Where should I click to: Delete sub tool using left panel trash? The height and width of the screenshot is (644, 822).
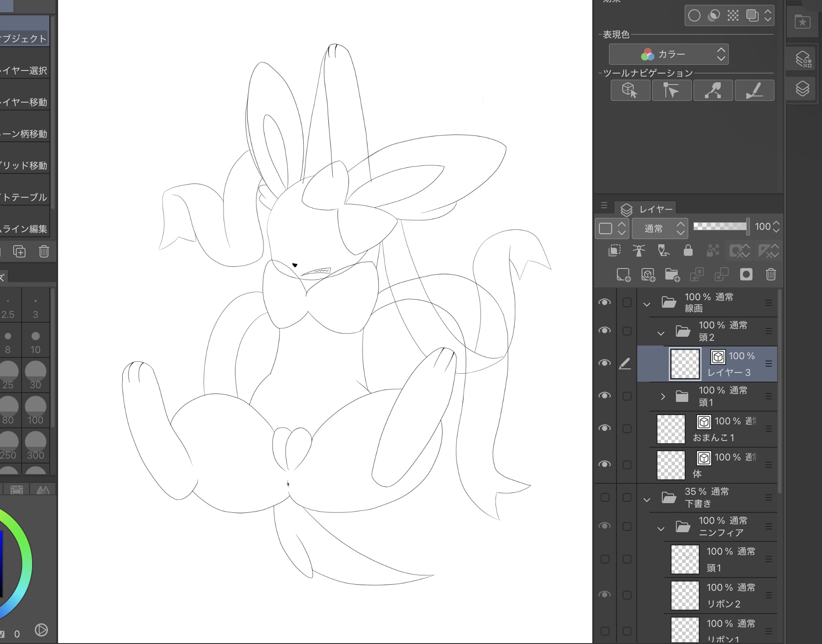point(44,251)
